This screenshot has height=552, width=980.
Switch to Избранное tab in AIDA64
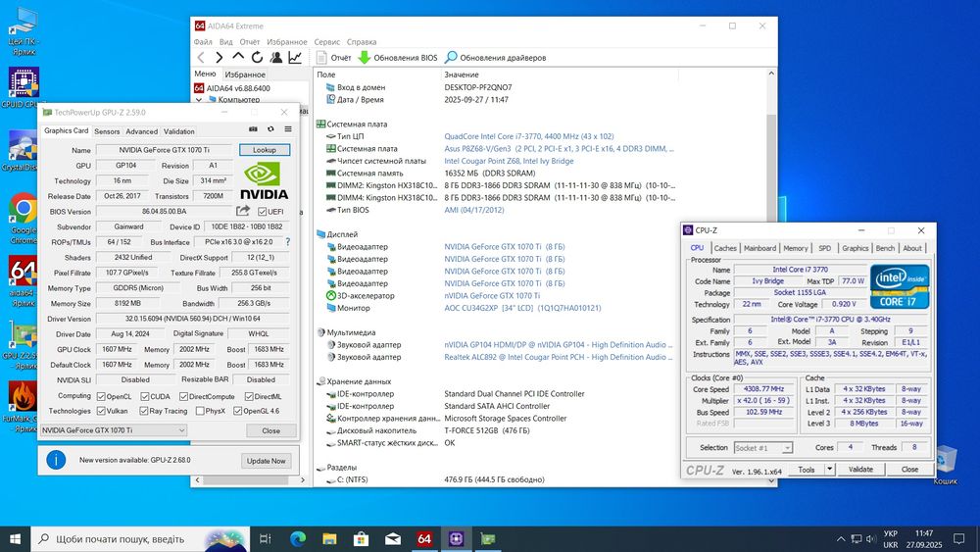[245, 75]
